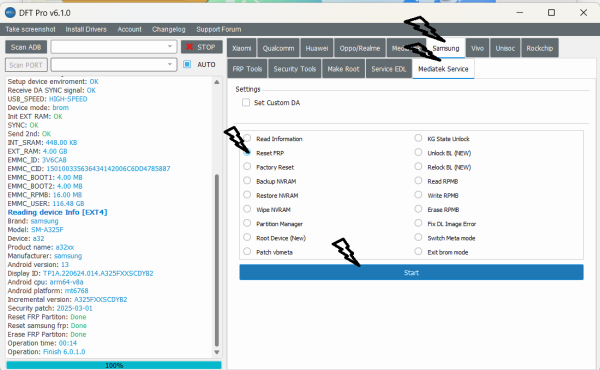Select the Read Information radio option
Screen dimensions: 600x370
click(247, 138)
